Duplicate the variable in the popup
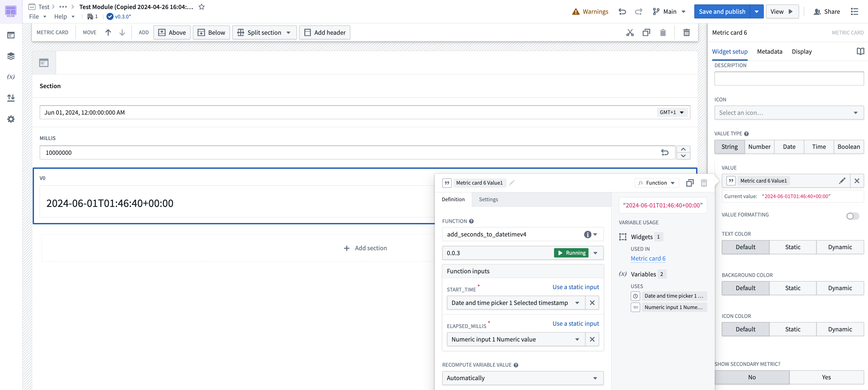This screenshot has width=868, height=390. (x=690, y=183)
